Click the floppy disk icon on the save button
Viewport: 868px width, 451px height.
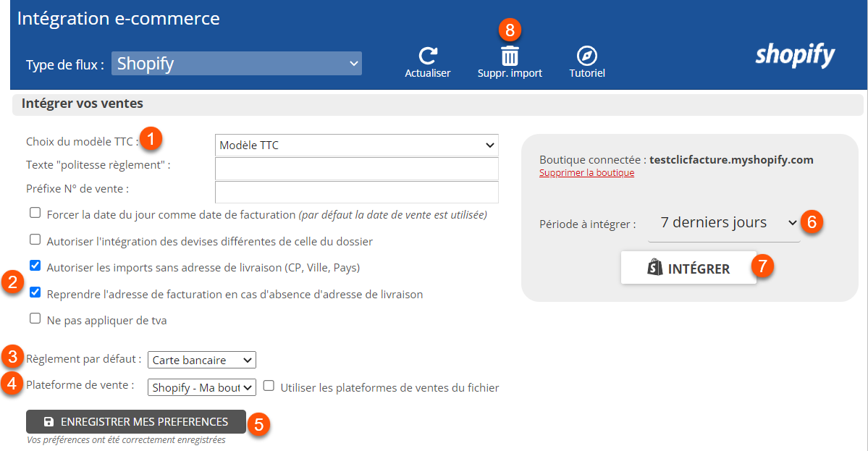click(x=49, y=421)
